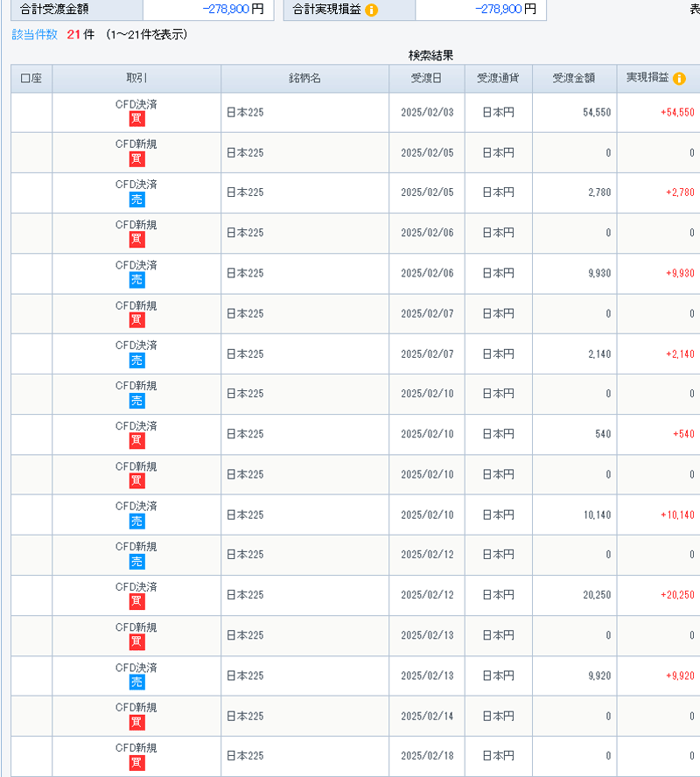Click the red 買 badge in the 2025/02/14 CFD新規 row
This screenshot has width=700, height=777.
[136, 723]
